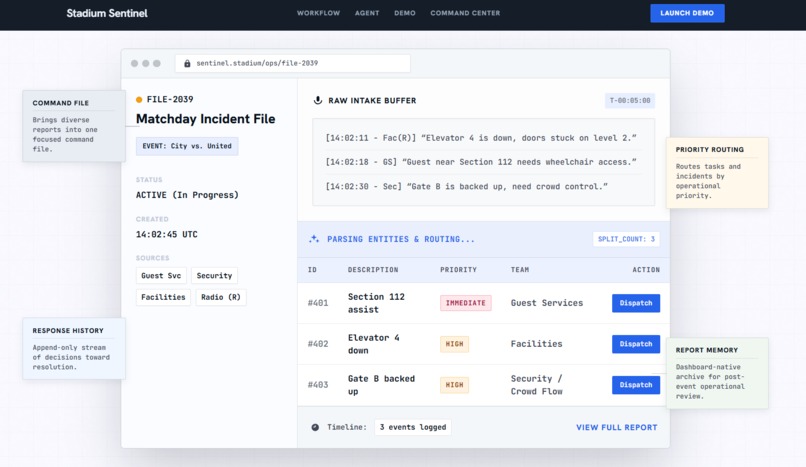Select the Section 112 wheelchair access intake line
The width and height of the screenshot is (806, 467).
481,162
